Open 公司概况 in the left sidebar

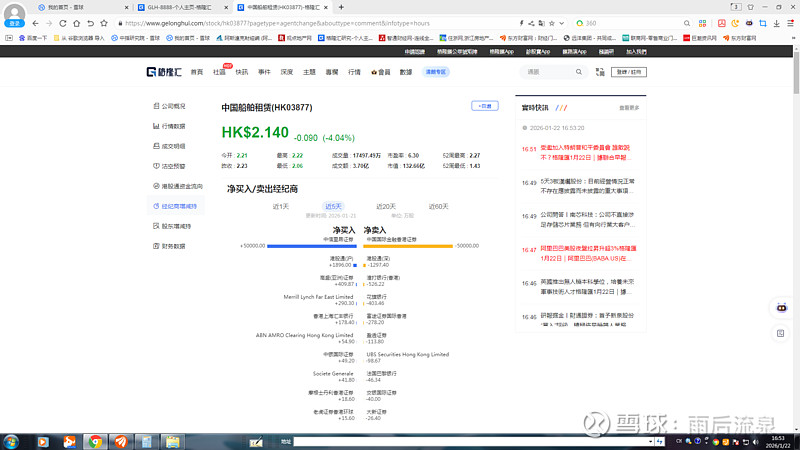173,105
